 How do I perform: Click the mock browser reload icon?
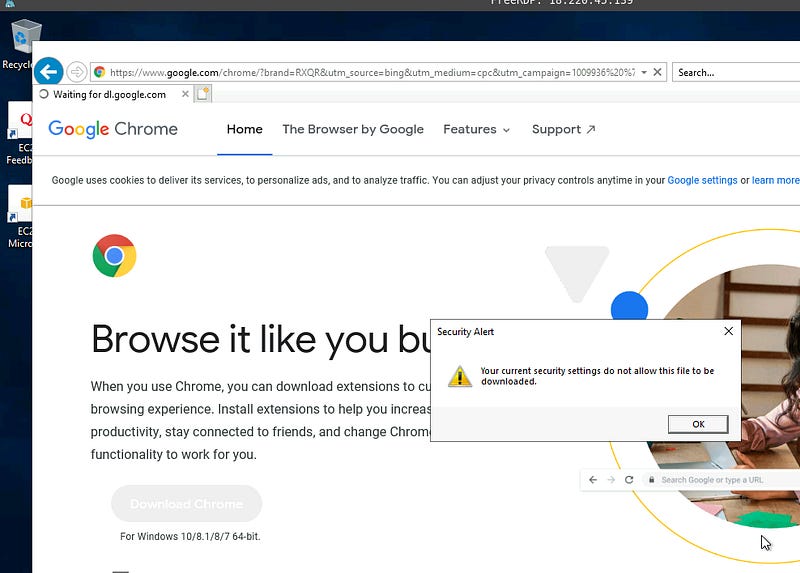click(629, 480)
